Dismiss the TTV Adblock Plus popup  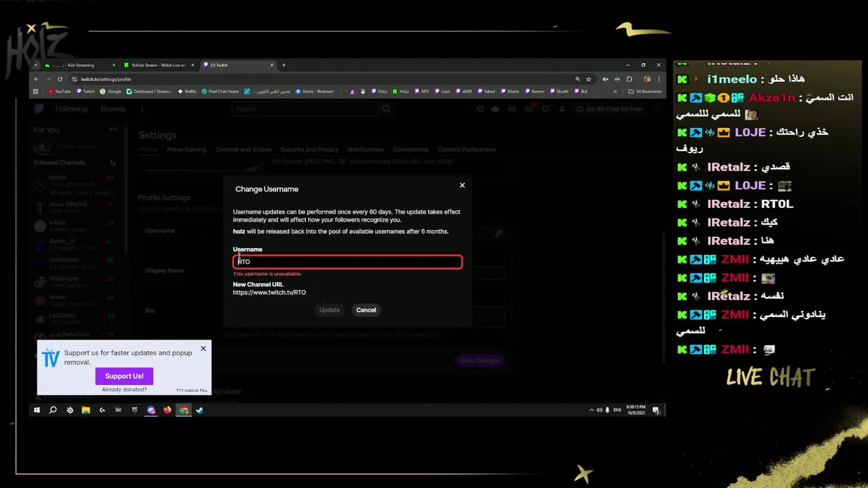coord(203,348)
